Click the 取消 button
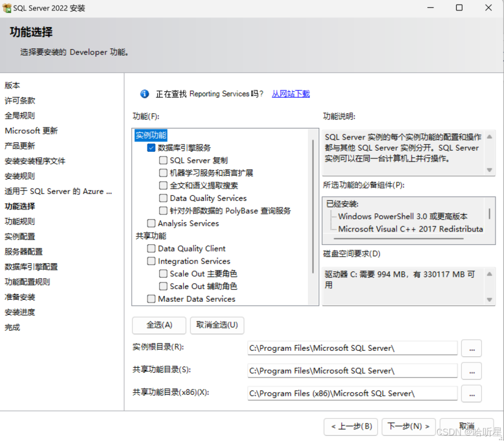Image resolution: width=504 pixels, height=441 pixels. click(x=467, y=426)
